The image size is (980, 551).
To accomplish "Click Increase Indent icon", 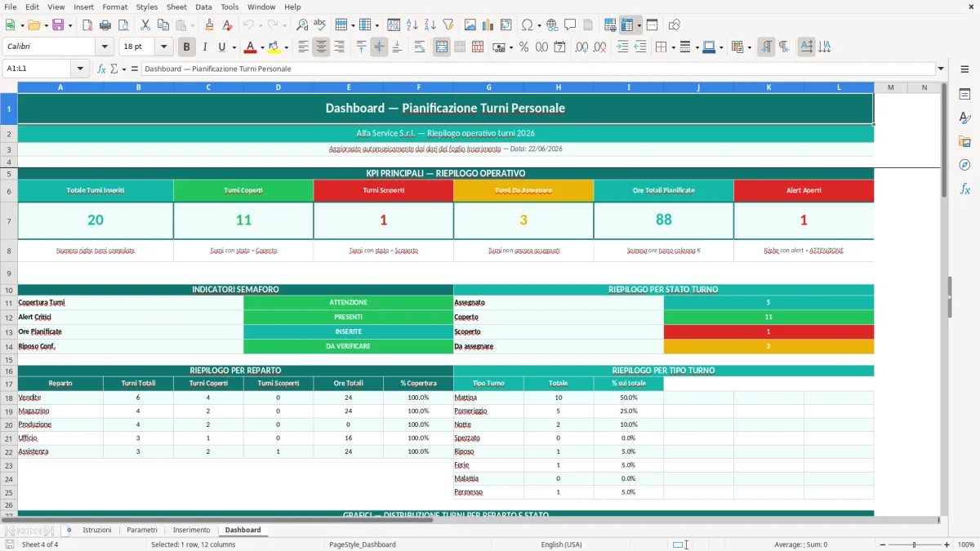I will pyautogui.click(x=622, y=47).
